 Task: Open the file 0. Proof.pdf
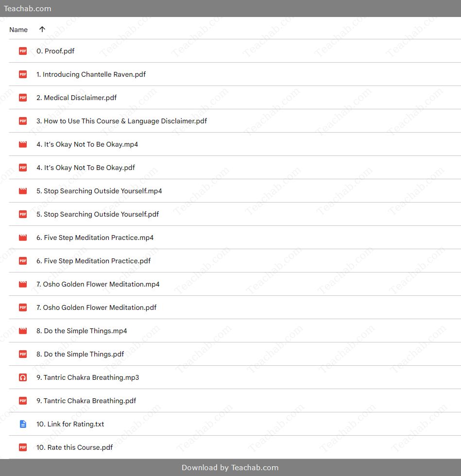(x=55, y=51)
